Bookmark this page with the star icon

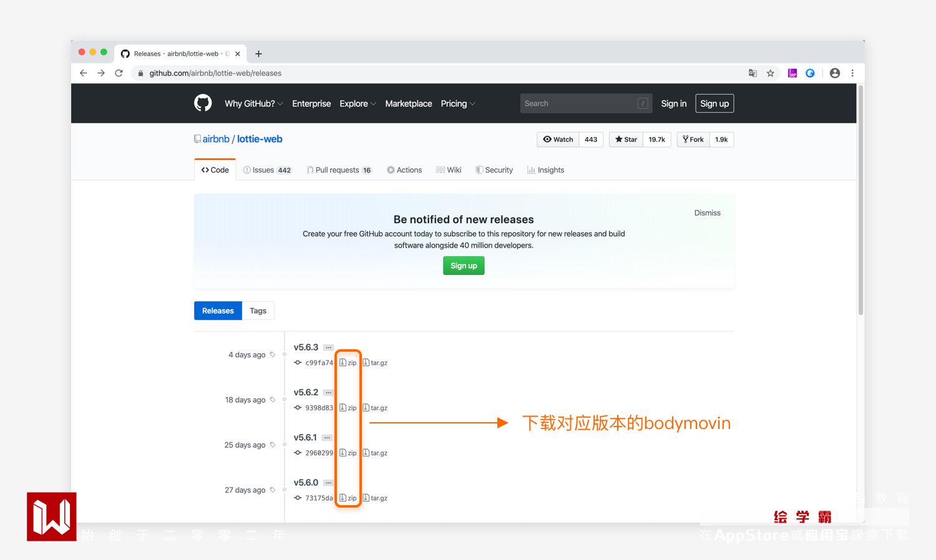[771, 73]
